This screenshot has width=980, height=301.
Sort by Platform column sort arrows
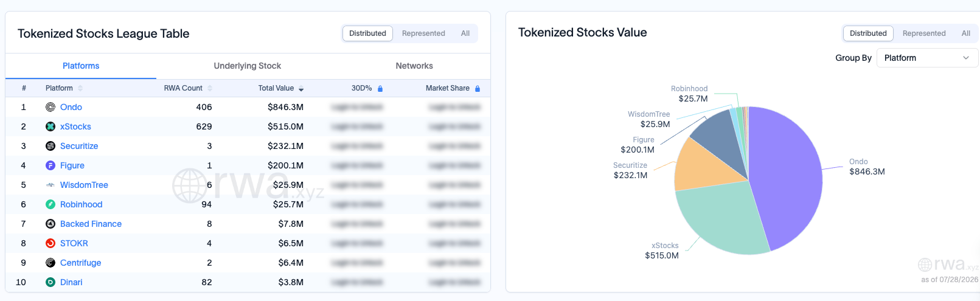pyautogui.click(x=80, y=88)
